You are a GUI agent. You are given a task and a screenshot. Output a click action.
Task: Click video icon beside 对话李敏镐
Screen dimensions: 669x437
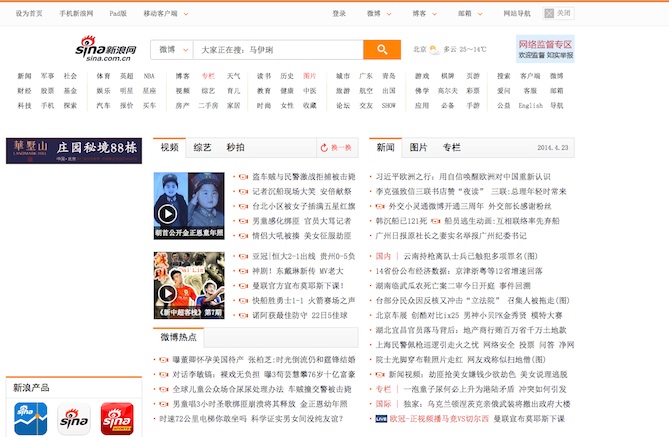pos(164,375)
